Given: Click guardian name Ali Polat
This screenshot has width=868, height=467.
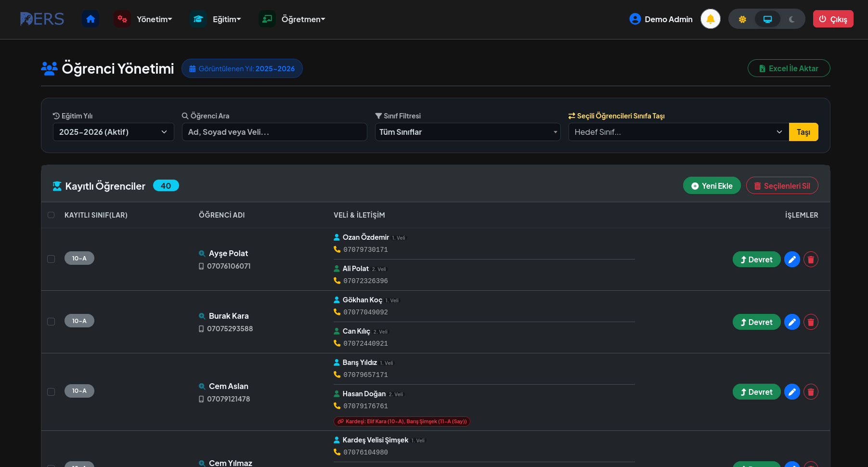Looking at the screenshot, I should click(356, 269).
